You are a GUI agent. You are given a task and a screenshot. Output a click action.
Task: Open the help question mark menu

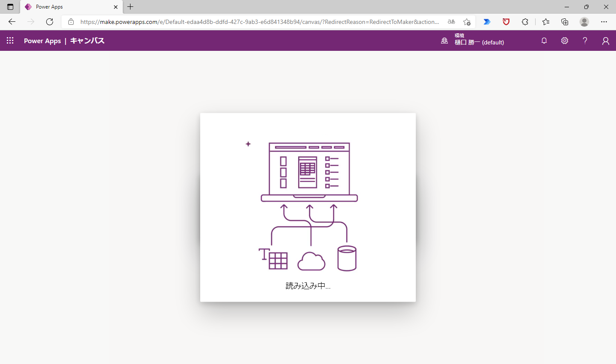tap(585, 41)
